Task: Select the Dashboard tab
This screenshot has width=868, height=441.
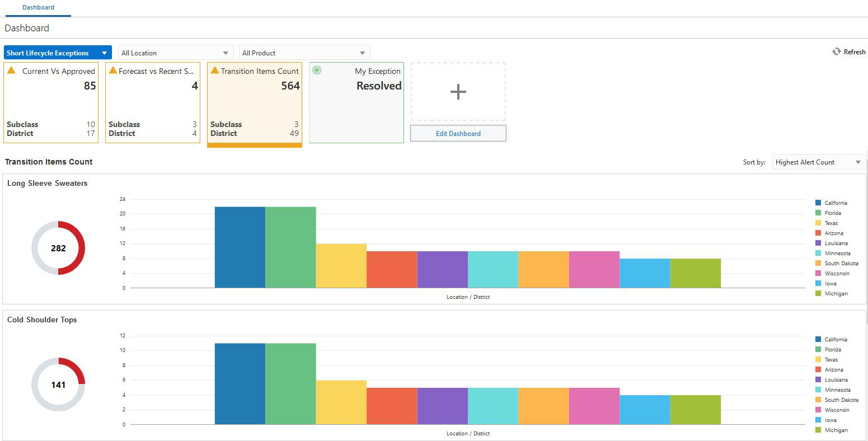Action: tap(38, 7)
